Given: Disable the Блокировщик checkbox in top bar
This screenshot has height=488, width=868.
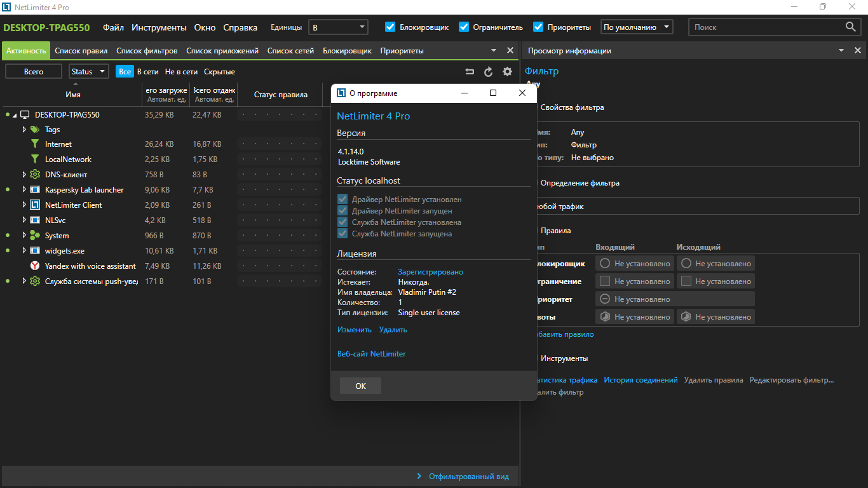Looking at the screenshot, I should (391, 27).
